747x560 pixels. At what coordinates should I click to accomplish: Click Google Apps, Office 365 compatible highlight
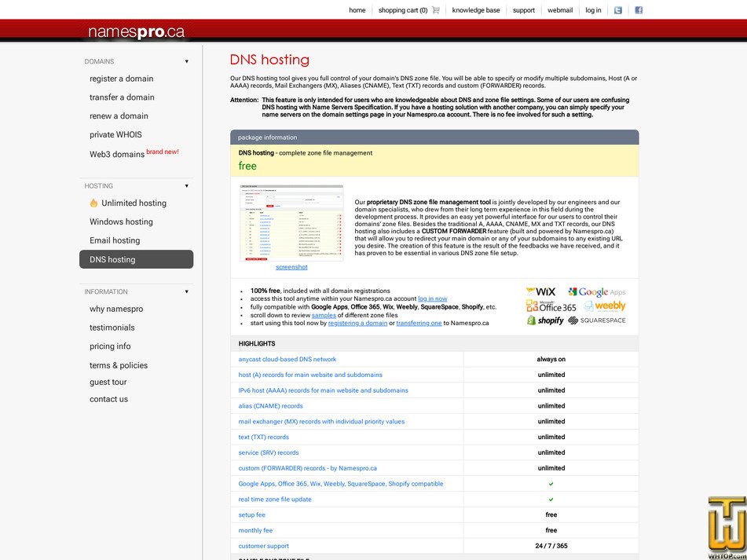(x=341, y=483)
